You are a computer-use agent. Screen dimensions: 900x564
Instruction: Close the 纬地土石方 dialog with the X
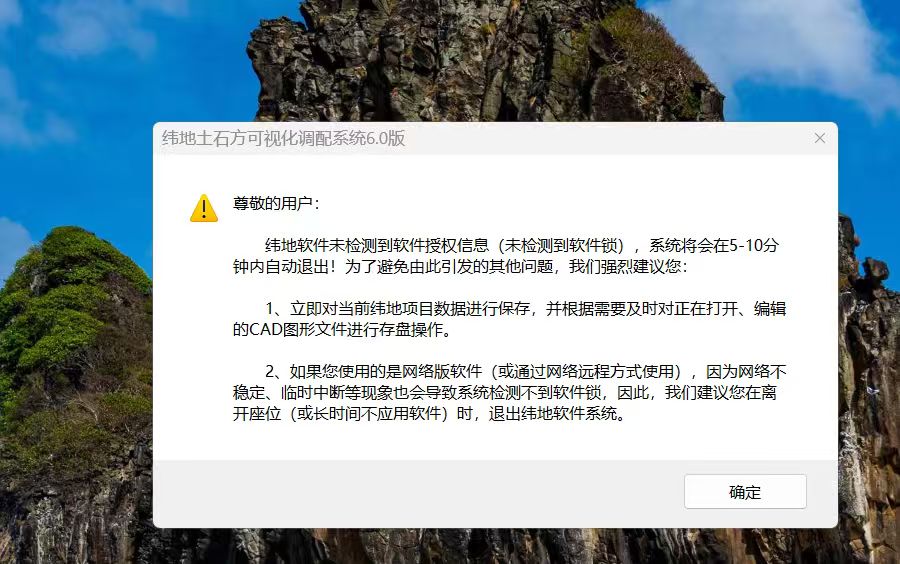pyautogui.click(x=820, y=138)
